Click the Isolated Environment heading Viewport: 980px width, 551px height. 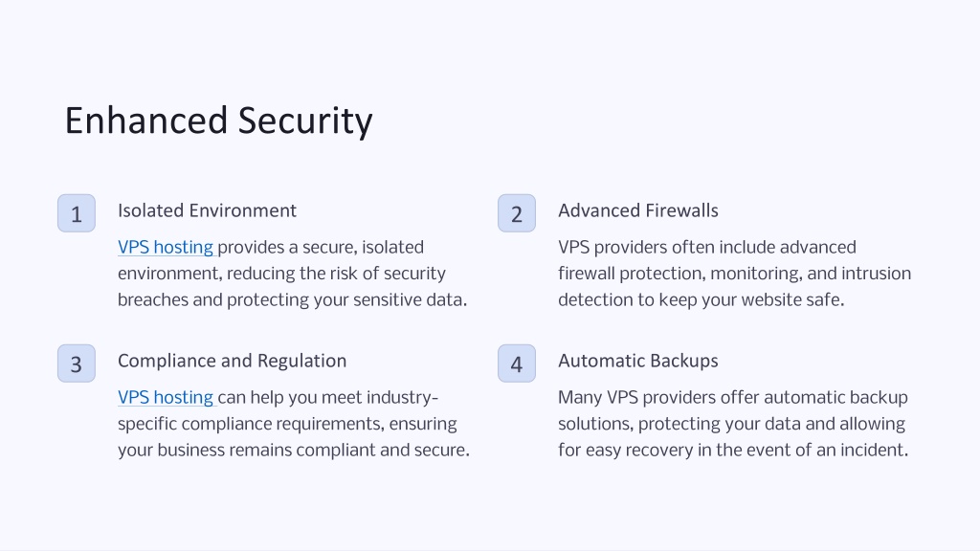(207, 210)
